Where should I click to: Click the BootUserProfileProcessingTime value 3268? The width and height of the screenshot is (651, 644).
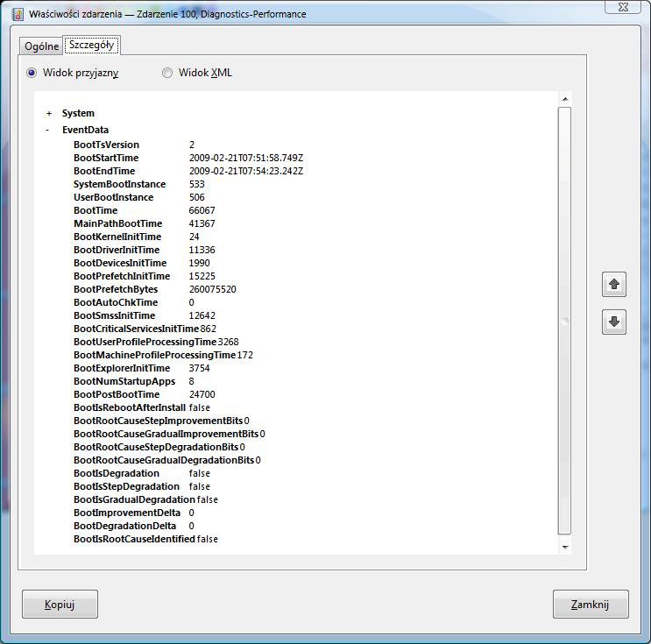coord(229,342)
